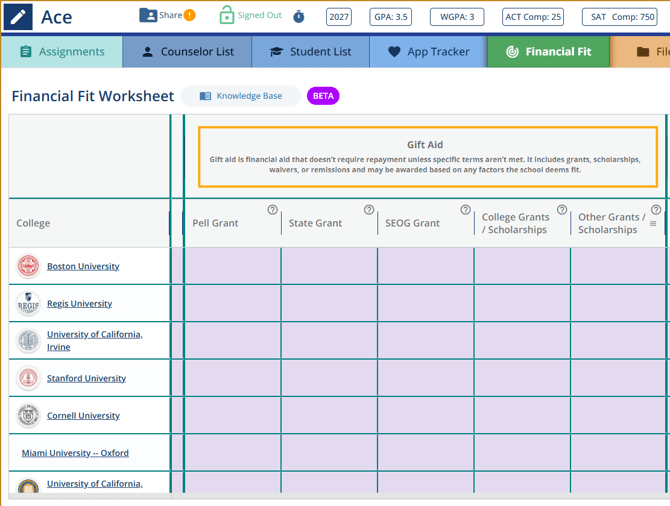Viewport: 670px width, 506px height.
Task: Click the Cornell University logo thumbnail
Action: pos(28,416)
